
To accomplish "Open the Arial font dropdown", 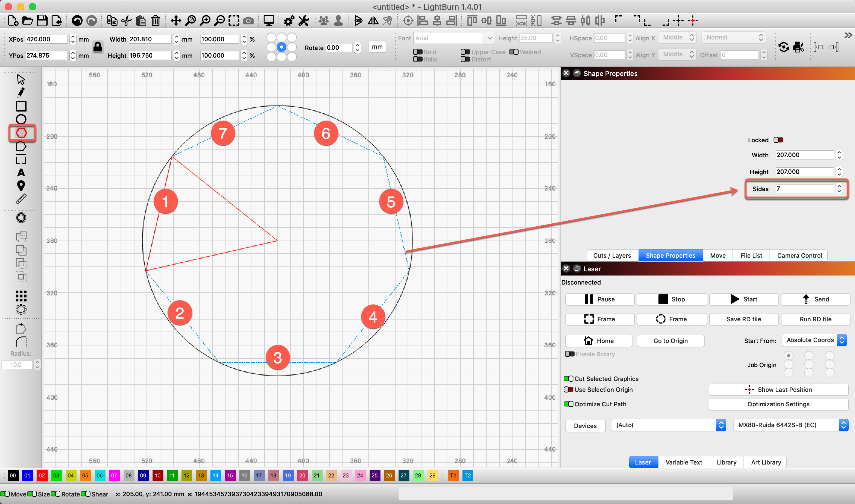I will tap(490, 38).
